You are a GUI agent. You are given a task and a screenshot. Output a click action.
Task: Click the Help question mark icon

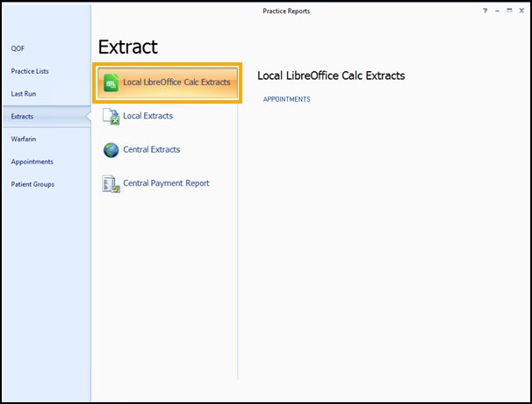coord(485,11)
